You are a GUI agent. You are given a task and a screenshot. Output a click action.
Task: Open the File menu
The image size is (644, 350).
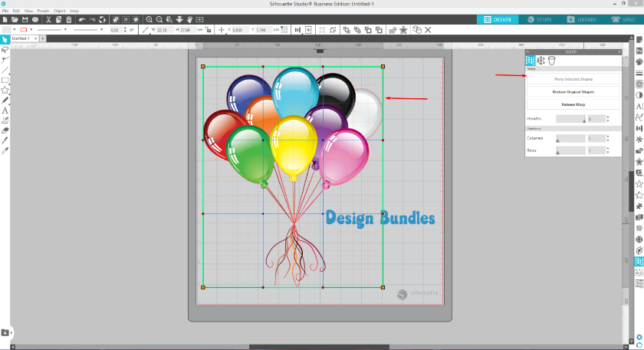click(5, 11)
